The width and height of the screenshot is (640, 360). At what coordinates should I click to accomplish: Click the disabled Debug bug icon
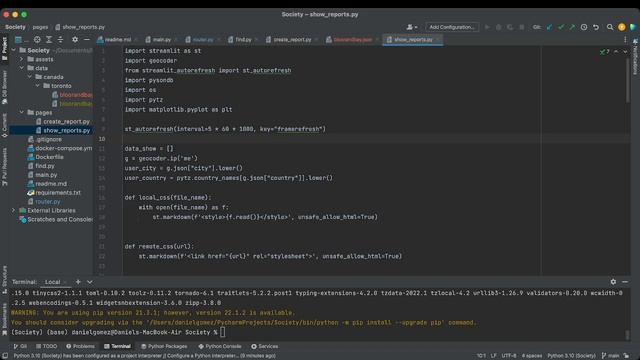coord(498,27)
